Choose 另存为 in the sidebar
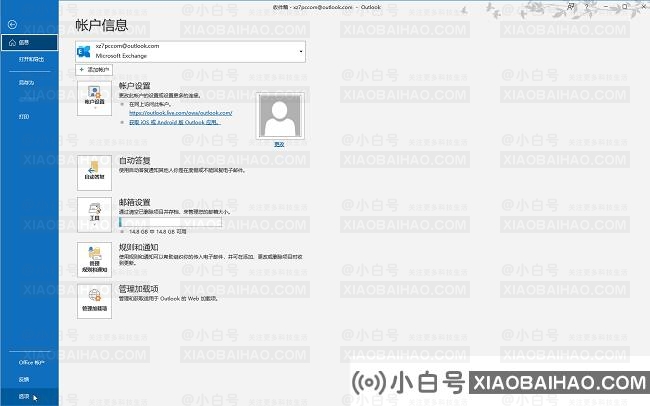Viewport: 650px width, 406px height. click(26, 83)
